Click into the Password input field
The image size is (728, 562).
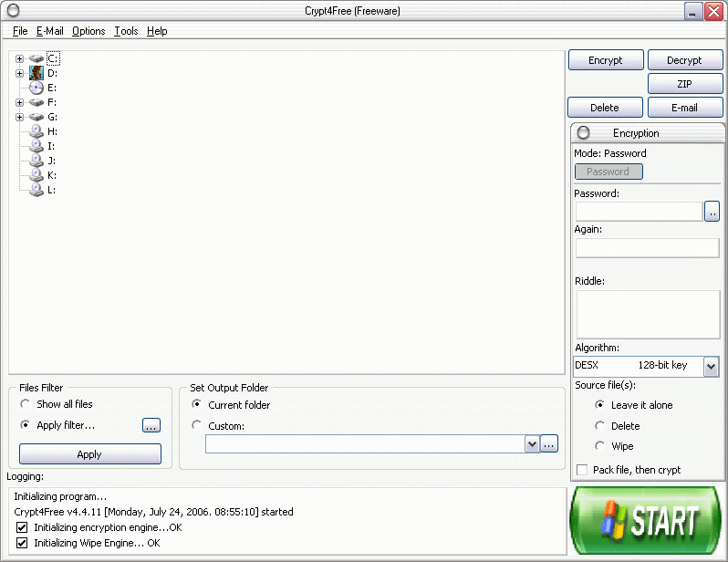[x=638, y=212]
